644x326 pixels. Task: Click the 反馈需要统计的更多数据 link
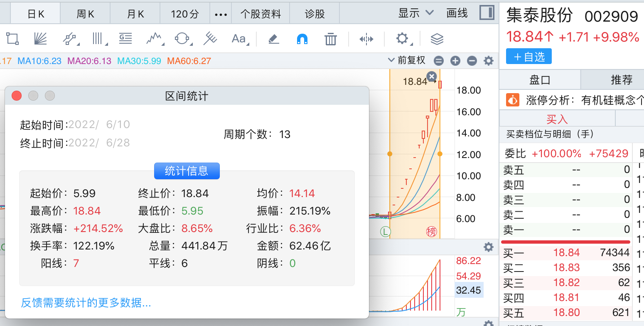tap(86, 303)
